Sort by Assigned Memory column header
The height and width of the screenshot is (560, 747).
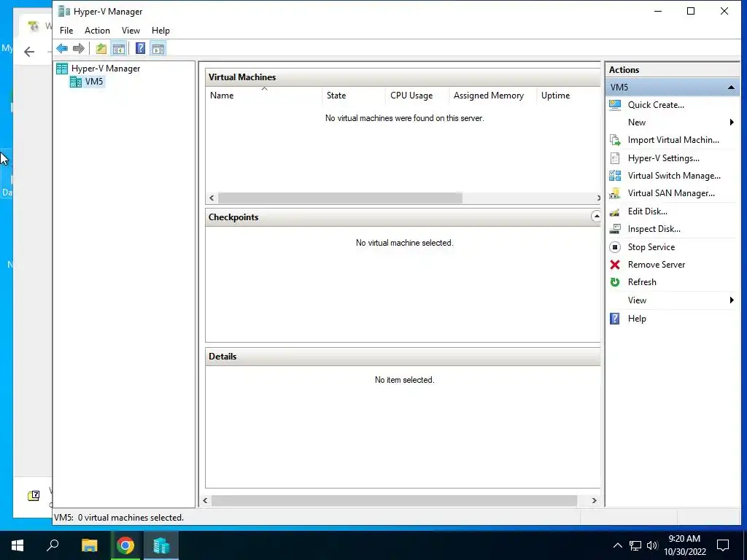coord(493,96)
